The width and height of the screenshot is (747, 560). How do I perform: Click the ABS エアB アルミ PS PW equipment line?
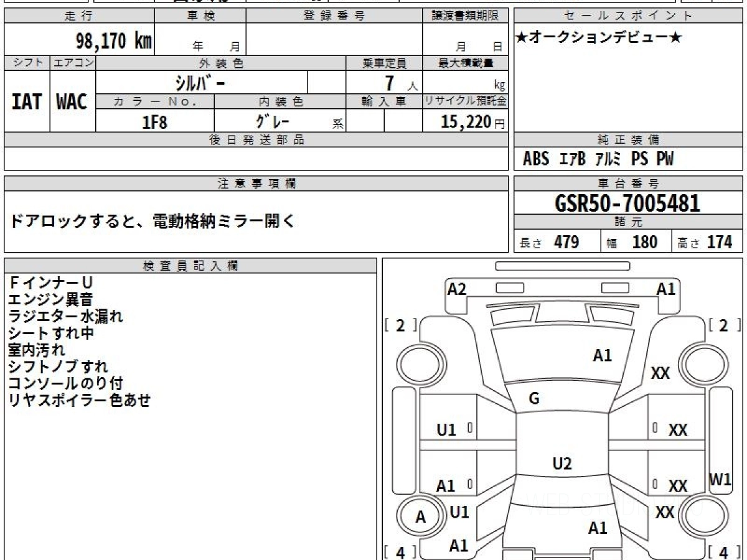pyautogui.click(x=598, y=159)
